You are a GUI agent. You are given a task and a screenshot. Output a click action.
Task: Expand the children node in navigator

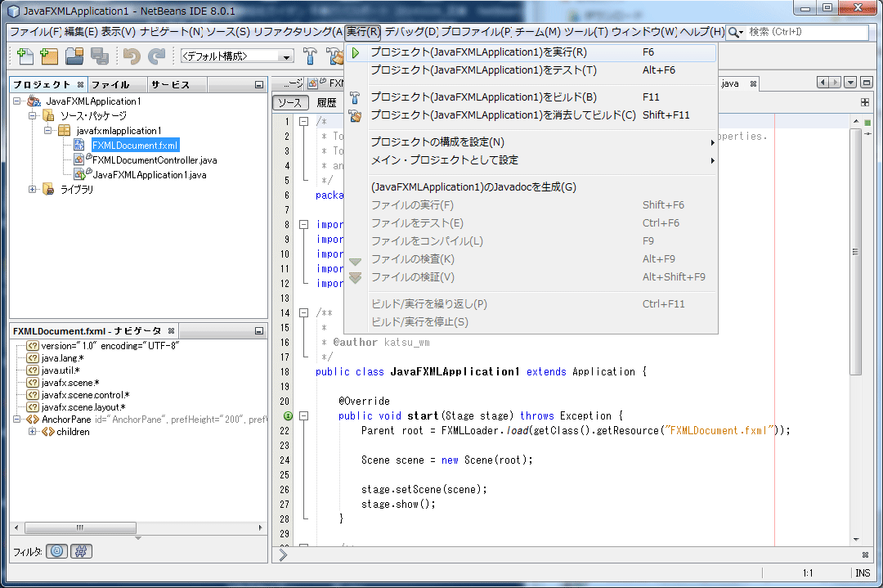(32, 432)
